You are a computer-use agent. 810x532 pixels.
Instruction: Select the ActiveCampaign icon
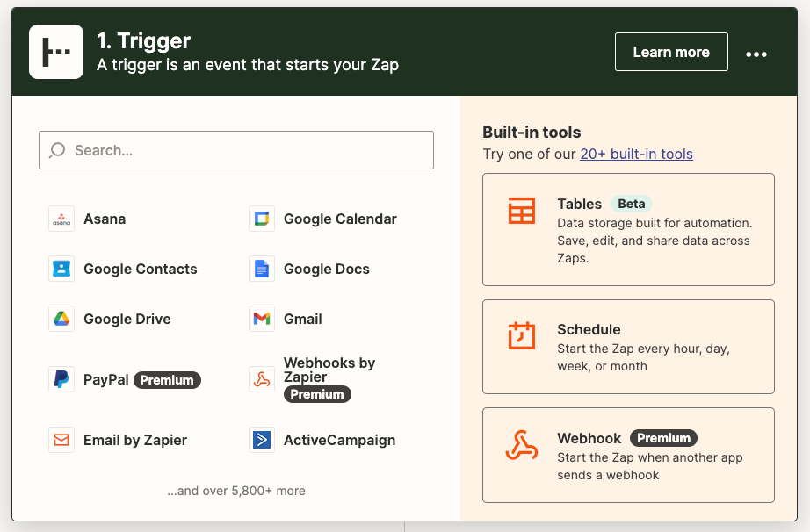(262, 440)
